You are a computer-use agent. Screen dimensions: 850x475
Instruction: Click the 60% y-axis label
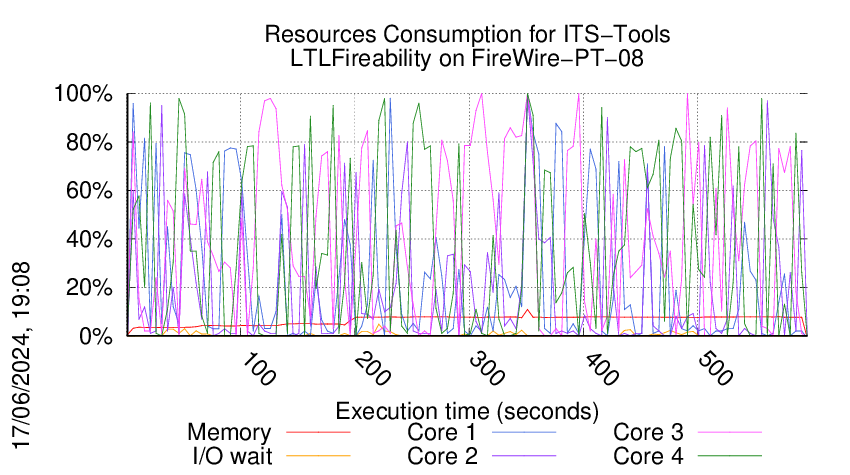coord(89,191)
